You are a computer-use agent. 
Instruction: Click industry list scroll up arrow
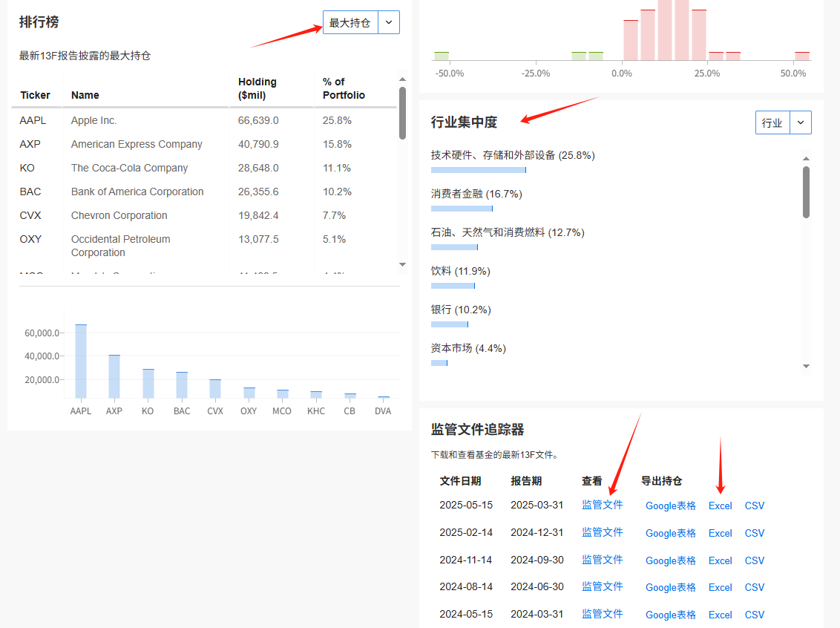tap(806, 159)
